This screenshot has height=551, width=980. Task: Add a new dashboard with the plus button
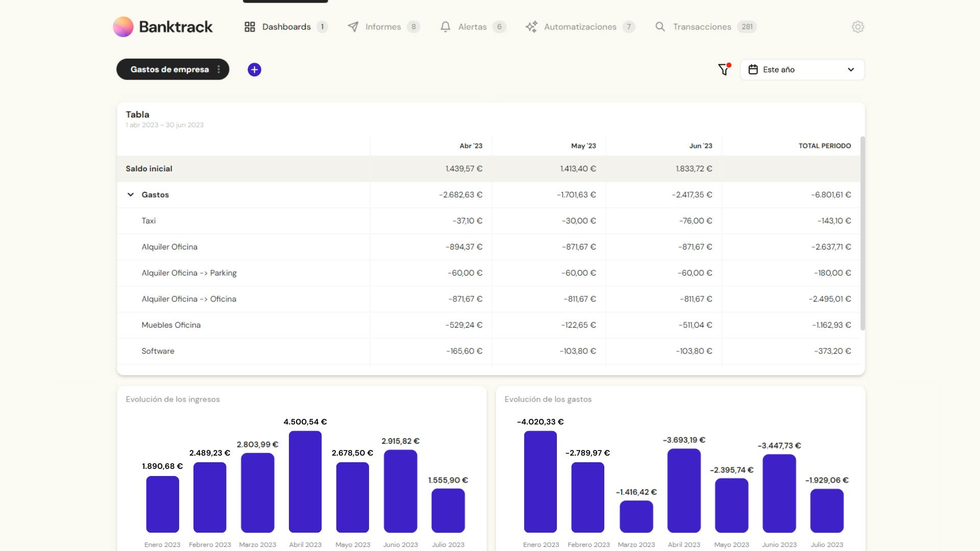254,70
